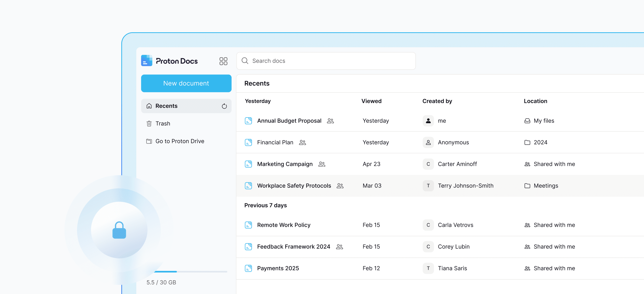Click Carter Aminoff's C avatar
644x294 pixels.
(x=428, y=164)
